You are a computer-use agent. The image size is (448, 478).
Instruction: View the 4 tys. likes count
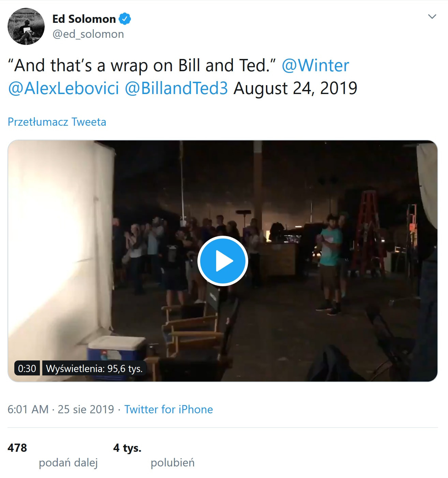(127, 448)
